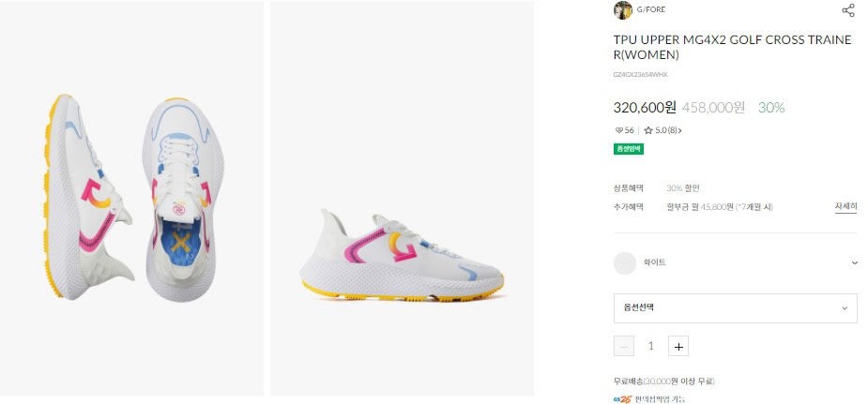
Task: Click the share icon
Action: [847, 10]
